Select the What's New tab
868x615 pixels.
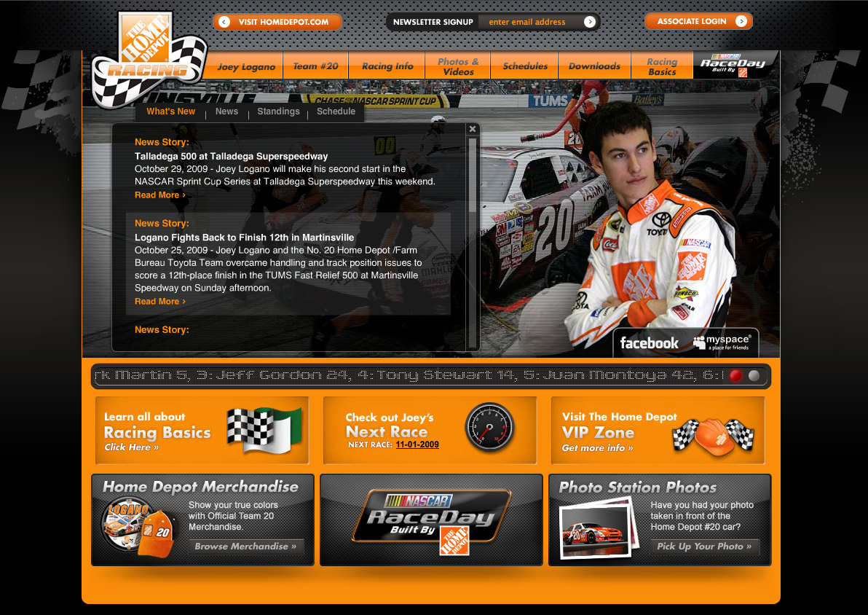point(170,111)
